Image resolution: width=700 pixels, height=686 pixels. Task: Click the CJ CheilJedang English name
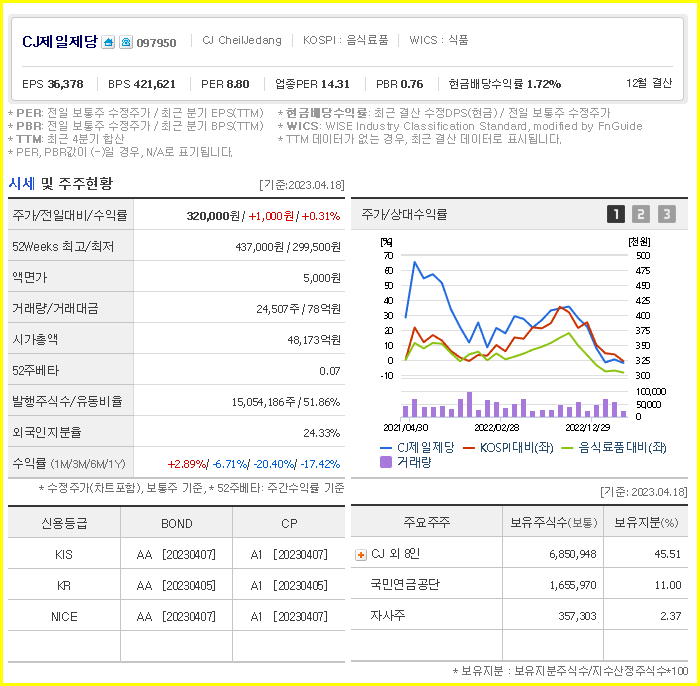pos(242,40)
